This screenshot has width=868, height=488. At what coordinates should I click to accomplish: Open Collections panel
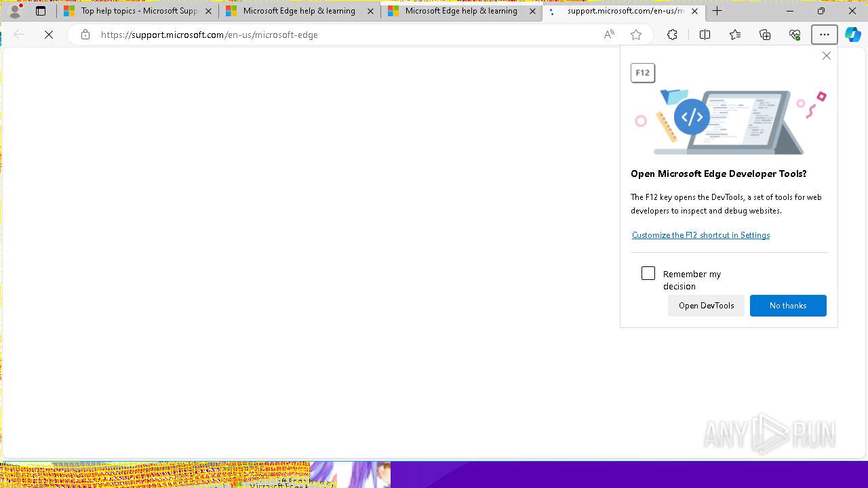coord(765,35)
